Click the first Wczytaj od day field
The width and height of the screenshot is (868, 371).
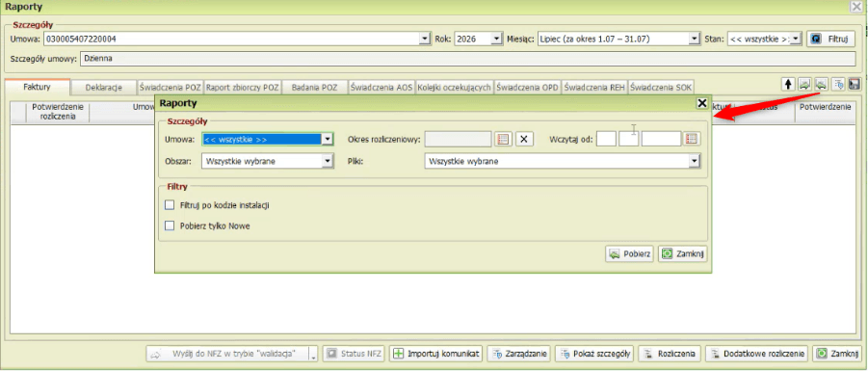(x=606, y=139)
